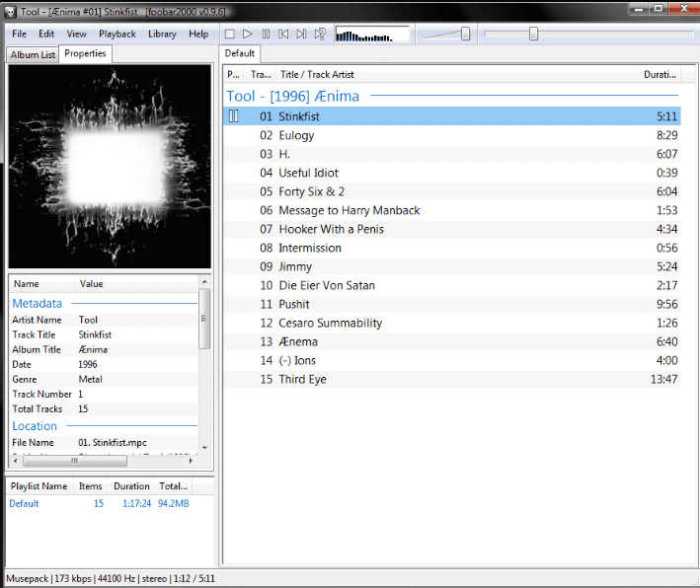The height and width of the screenshot is (588, 700).
Task: Open the File menu
Action: tap(19, 34)
